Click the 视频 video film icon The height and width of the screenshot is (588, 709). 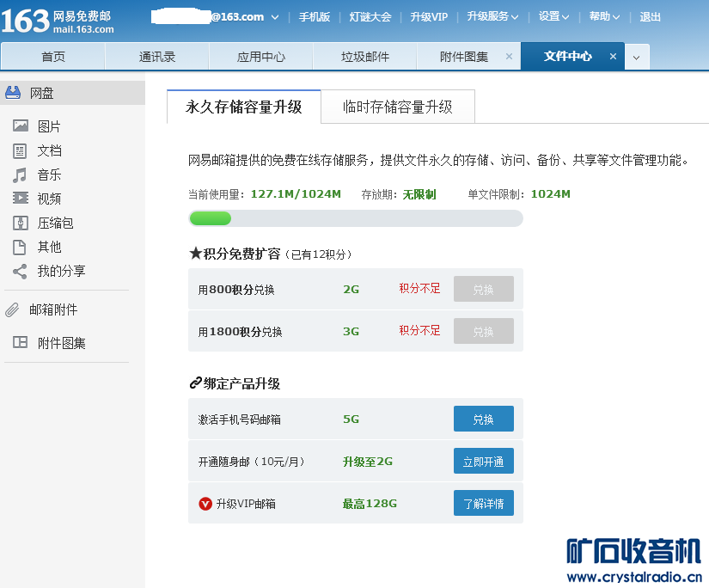(21, 198)
